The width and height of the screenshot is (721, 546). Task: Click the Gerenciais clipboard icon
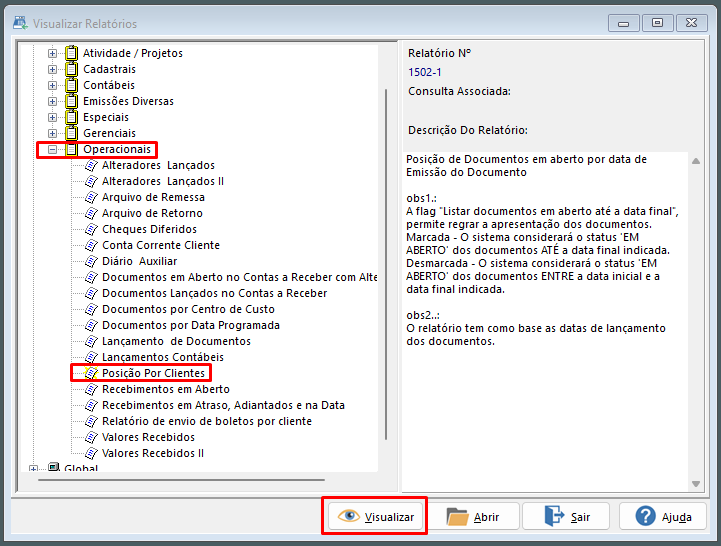pyautogui.click(x=71, y=133)
